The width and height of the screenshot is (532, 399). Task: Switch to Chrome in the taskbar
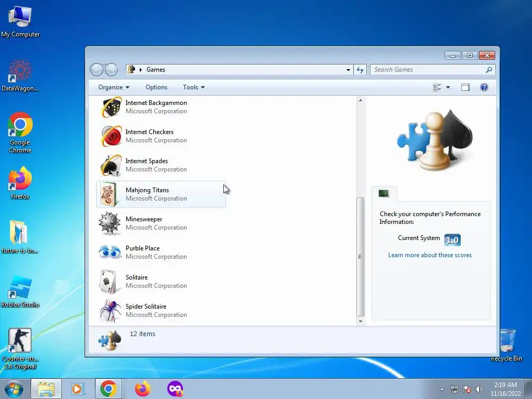[108, 389]
